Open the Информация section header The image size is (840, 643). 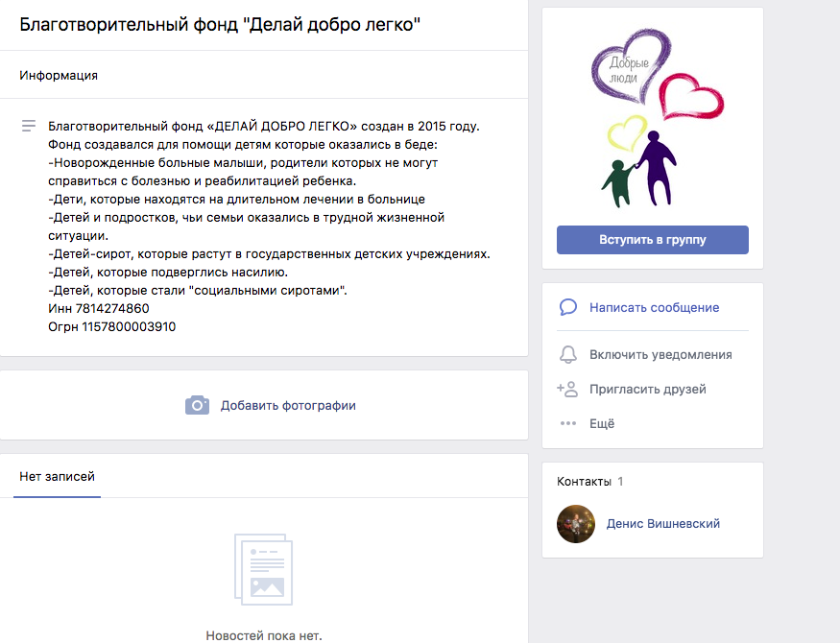pos(59,75)
